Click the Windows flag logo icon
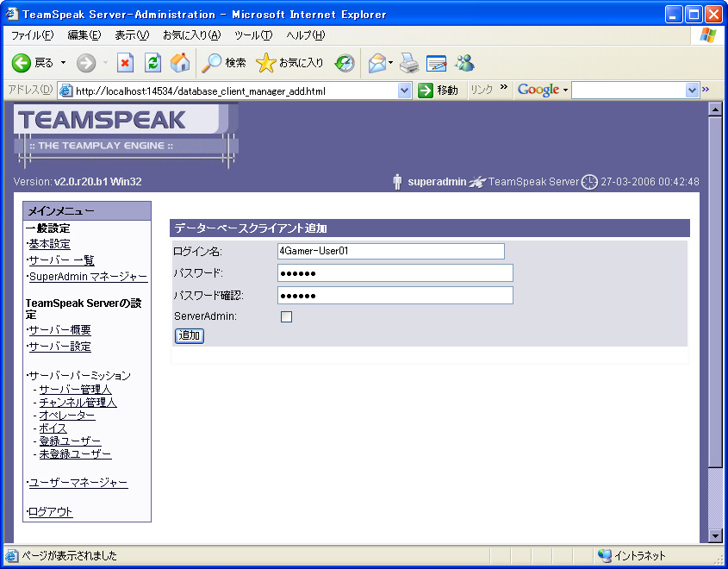Viewport: 728px width, 569px height. tap(707, 35)
